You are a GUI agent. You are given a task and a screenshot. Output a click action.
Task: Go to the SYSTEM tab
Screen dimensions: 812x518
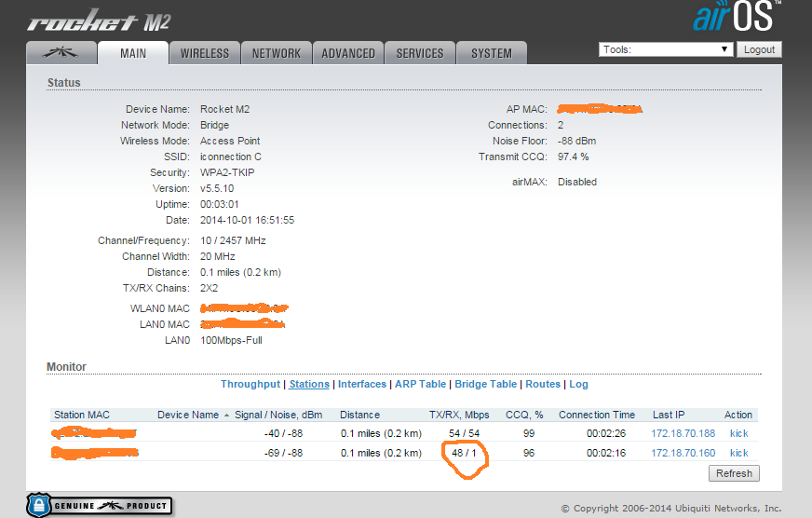(x=492, y=53)
